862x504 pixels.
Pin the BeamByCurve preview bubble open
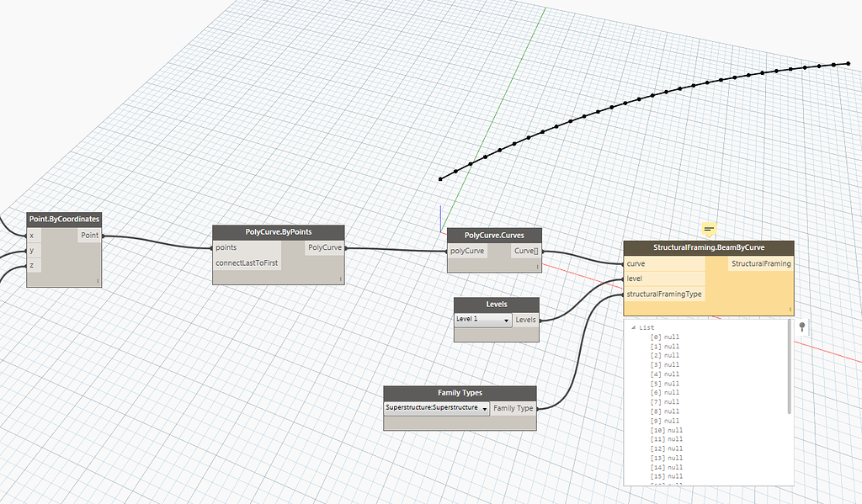click(802, 325)
